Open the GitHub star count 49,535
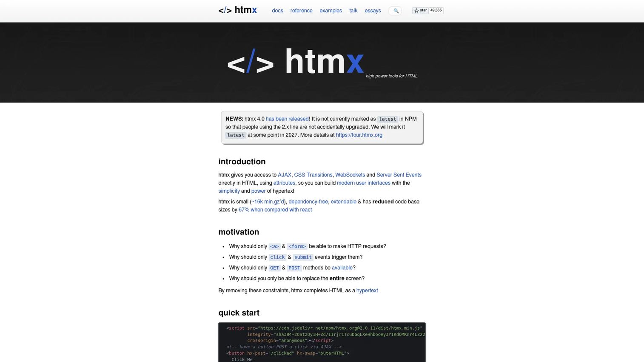The width and height of the screenshot is (644, 362). [x=436, y=10]
